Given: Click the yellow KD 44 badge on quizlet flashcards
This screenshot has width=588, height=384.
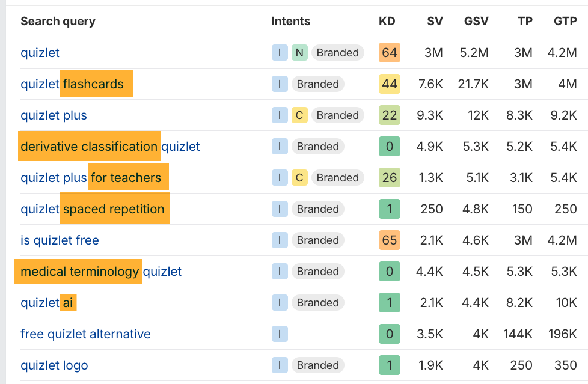Looking at the screenshot, I should pyautogui.click(x=389, y=84).
